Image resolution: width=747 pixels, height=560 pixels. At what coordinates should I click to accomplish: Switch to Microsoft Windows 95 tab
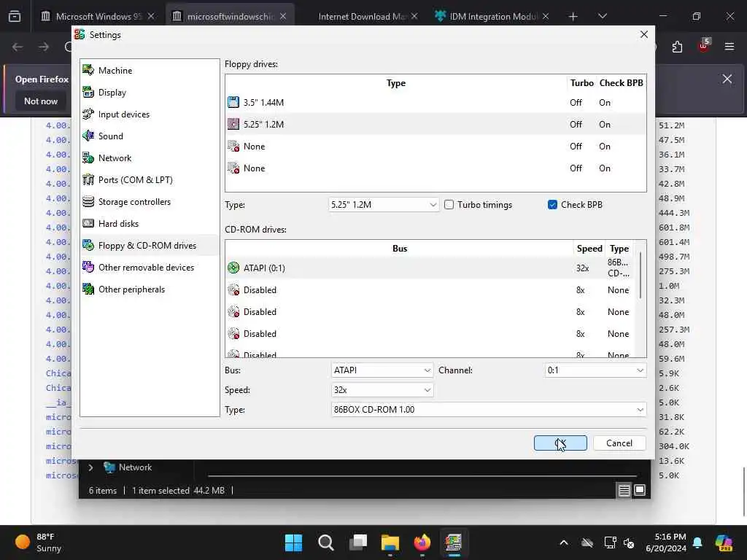pos(98,16)
